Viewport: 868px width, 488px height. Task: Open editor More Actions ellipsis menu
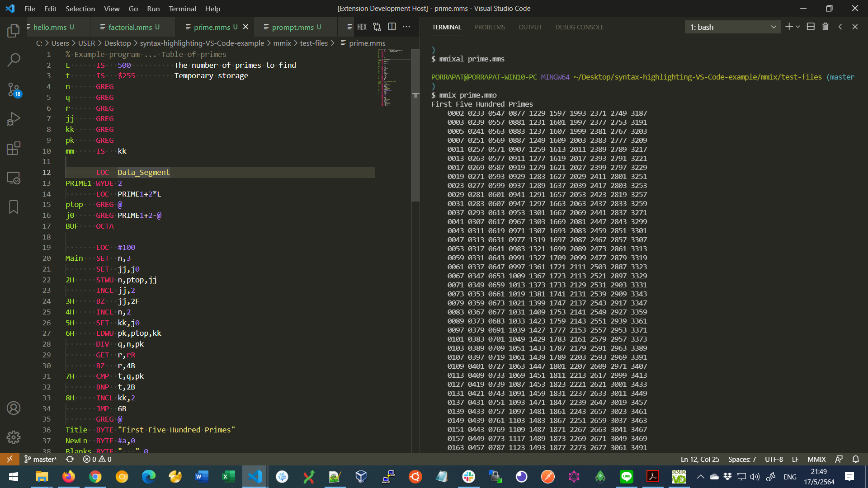point(406,27)
